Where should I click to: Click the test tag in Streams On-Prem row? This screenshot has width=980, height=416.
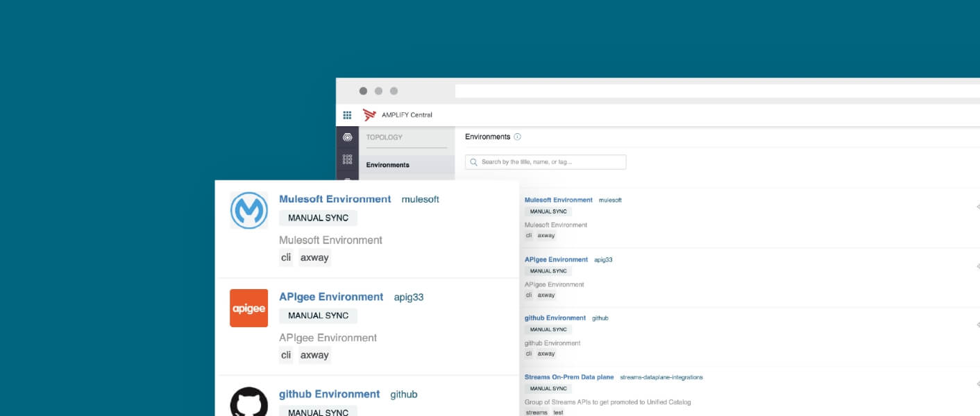[558, 413]
